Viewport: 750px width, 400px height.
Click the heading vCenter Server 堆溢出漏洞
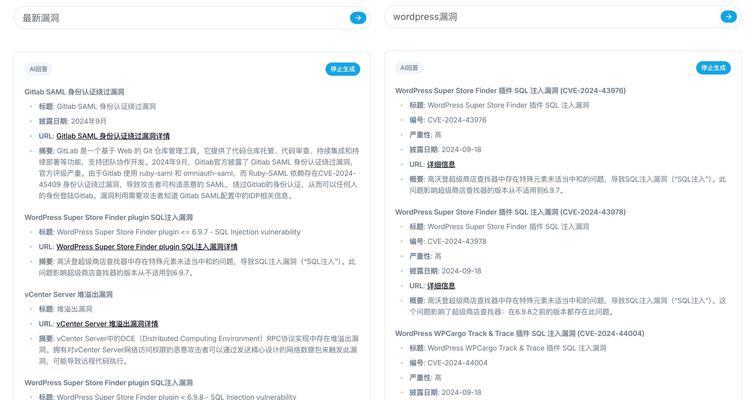click(68, 294)
